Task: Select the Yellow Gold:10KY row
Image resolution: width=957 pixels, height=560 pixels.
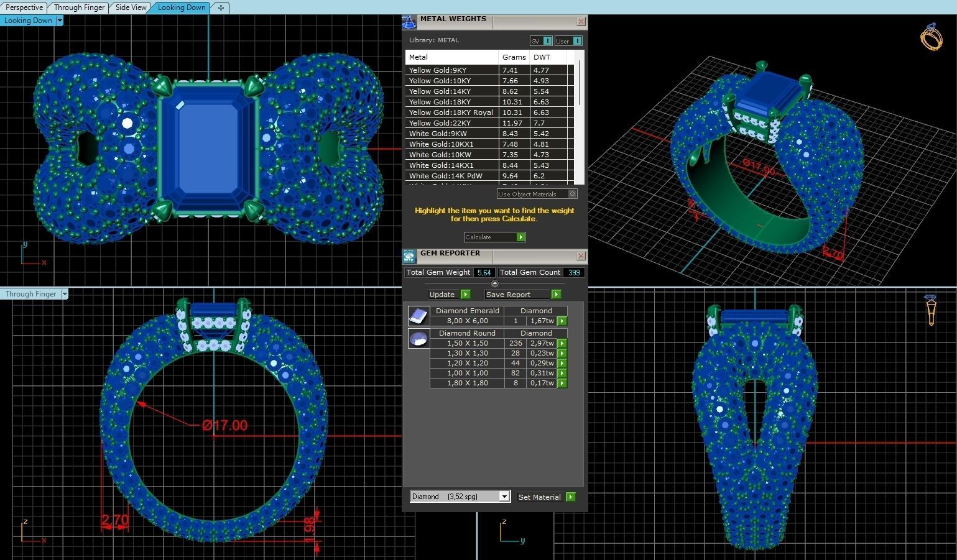Action: coord(489,81)
